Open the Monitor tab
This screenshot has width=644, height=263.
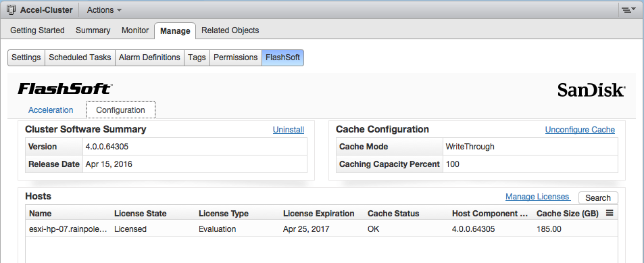(x=135, y=30)
